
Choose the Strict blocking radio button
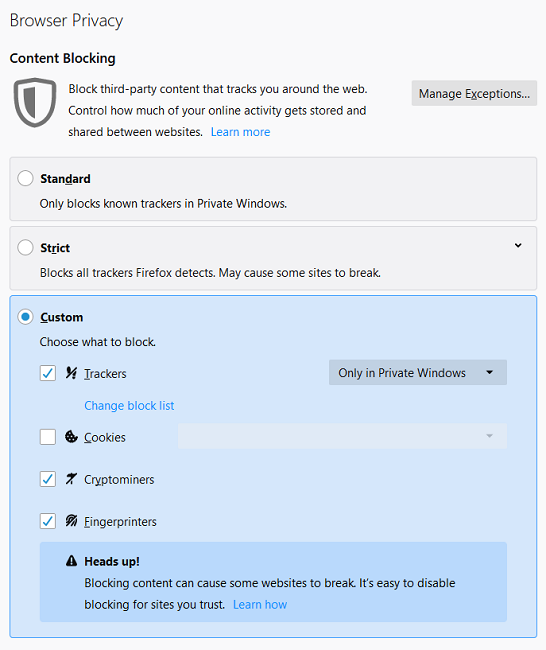25,247
